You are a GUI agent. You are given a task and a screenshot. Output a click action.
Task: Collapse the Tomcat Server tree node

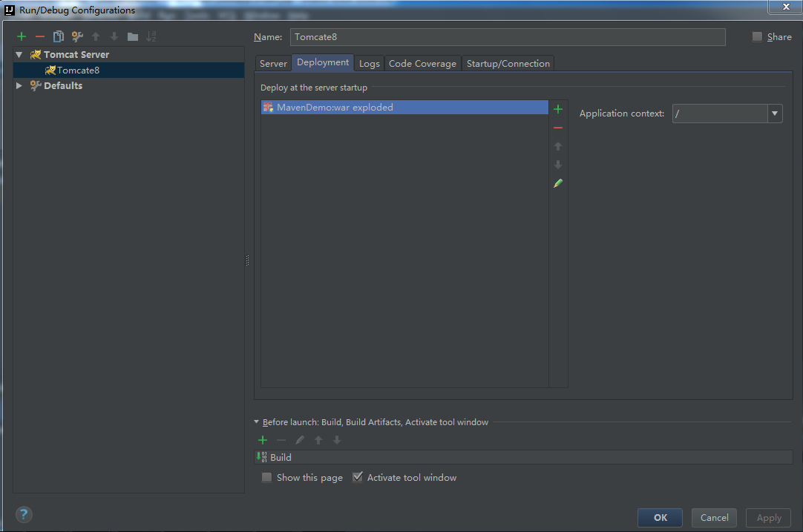coord(19,54)
